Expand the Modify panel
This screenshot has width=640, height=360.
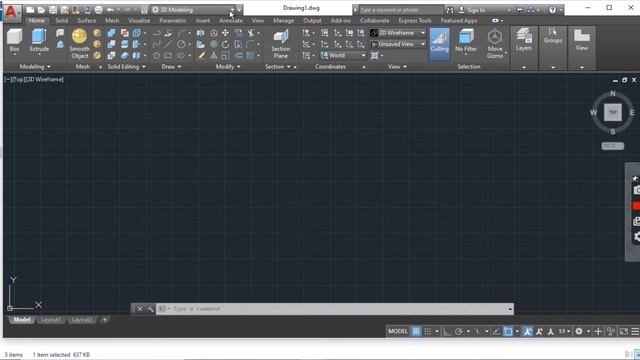click(228, 67)
